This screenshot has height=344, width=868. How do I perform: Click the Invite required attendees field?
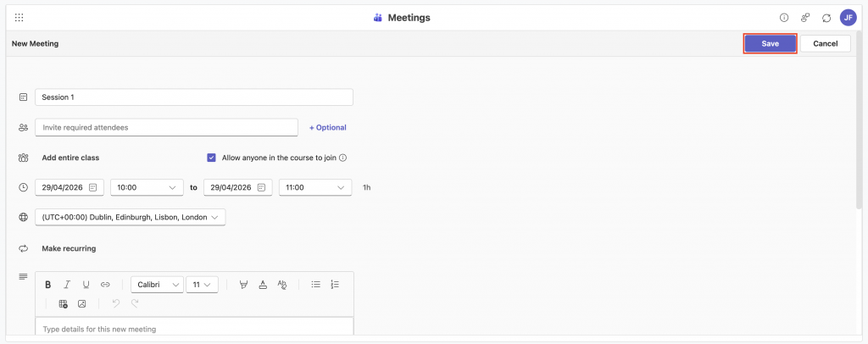click(166, 127)
